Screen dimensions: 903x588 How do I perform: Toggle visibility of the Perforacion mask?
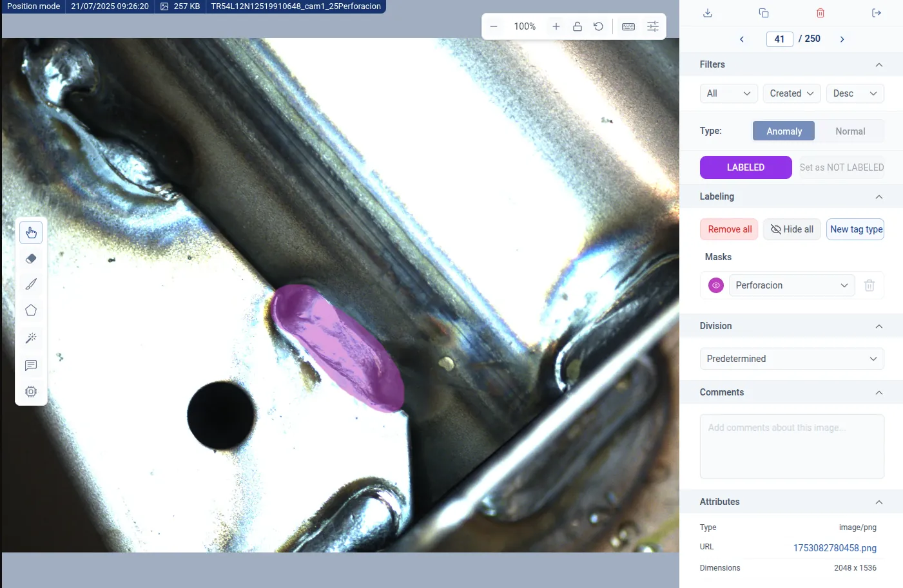pos(715,285)
